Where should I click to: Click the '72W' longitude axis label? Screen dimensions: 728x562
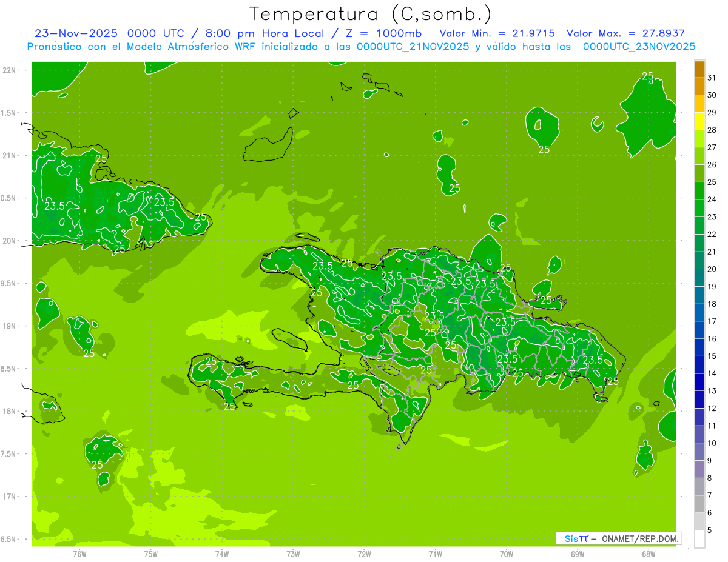click(365, 554)
